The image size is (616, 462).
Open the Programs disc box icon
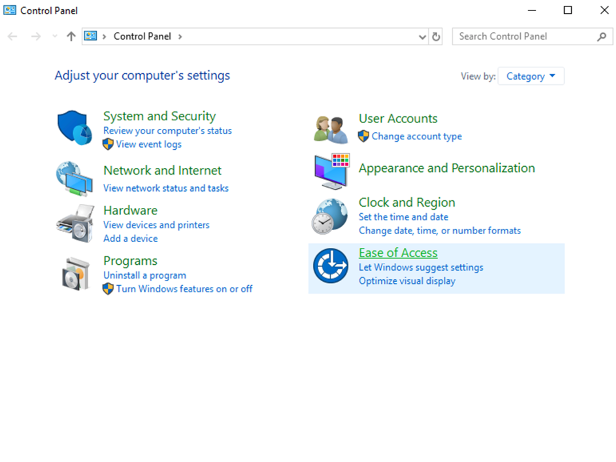[x=76, y=274]
